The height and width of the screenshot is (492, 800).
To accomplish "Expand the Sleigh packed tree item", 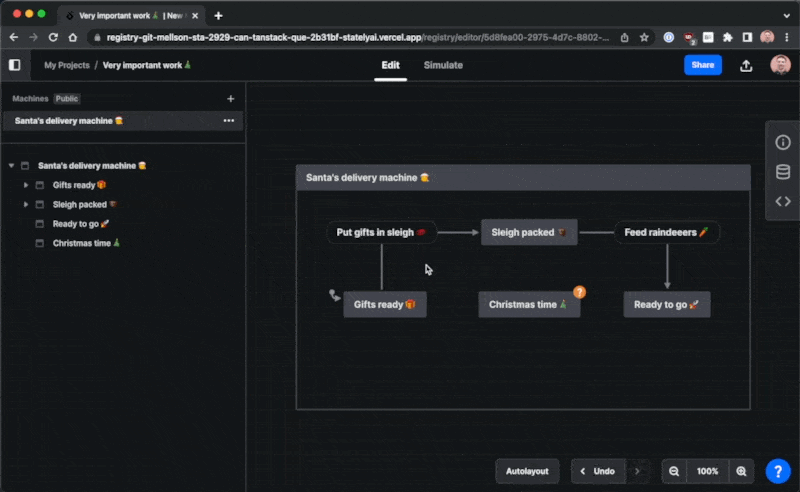I will click(26, 204).
